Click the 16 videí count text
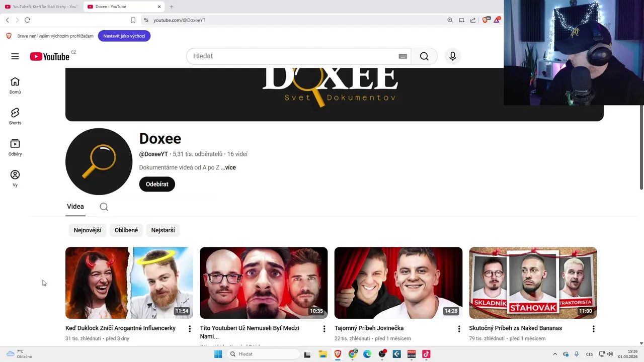Viewport: 644px width, 362px height. [x=237, y=154]
